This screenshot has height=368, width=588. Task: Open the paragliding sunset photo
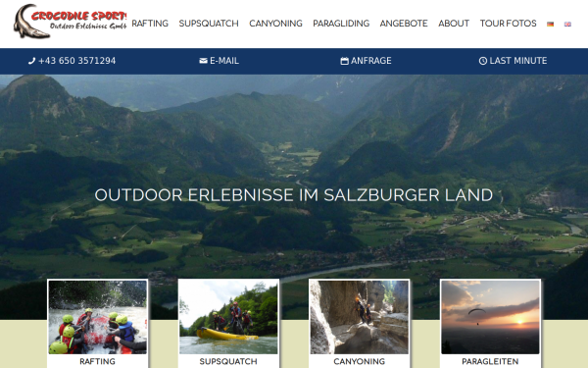(490, 317)
